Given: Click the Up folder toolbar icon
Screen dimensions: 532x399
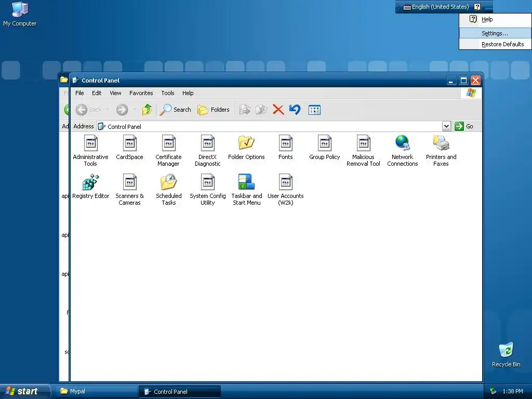Looking at the screenshot, I should pos(147,110).
